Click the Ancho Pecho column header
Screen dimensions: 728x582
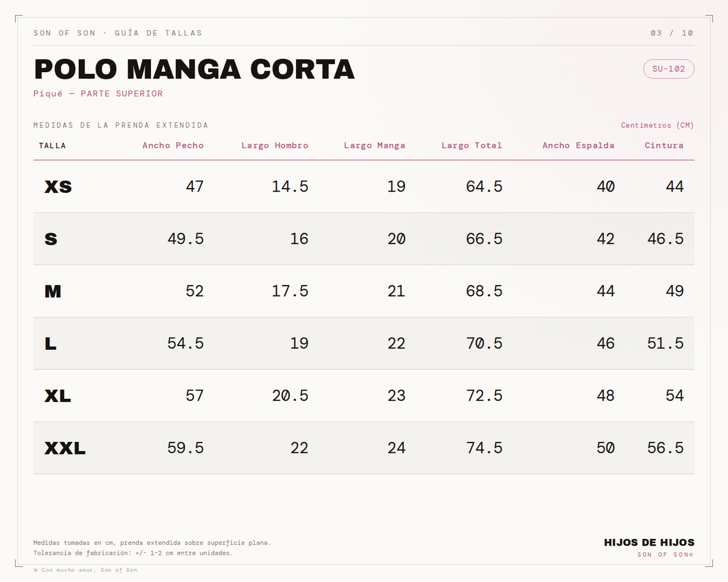click(x=173, y=145)
